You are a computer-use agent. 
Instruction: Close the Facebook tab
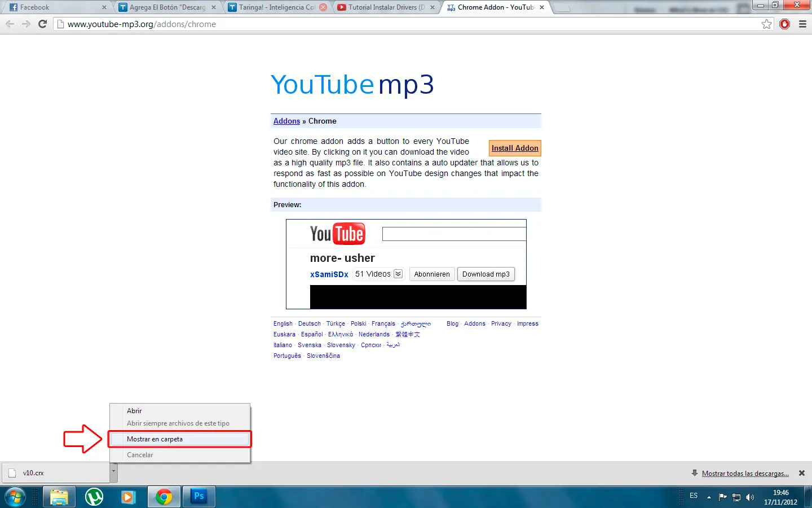pos(104,7)
